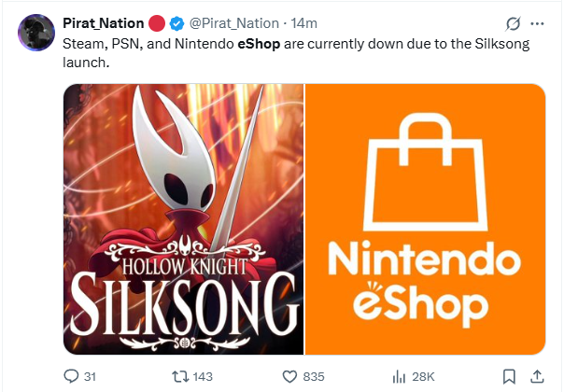
Task: Open the three-dot more options menu
Action: [537, 22]
